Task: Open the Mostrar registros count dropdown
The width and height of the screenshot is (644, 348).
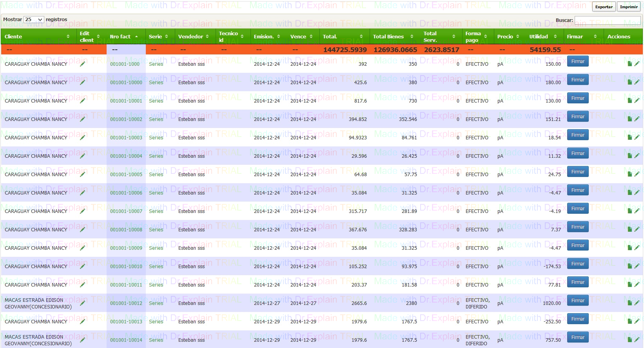Action: pyautogui.click(x=34, y=20)
